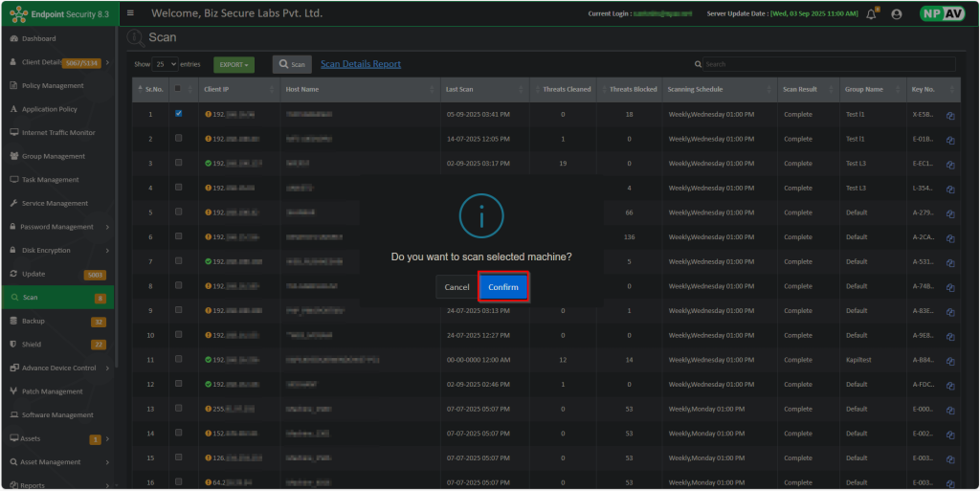980x491 pixels.
Task: Open the EXPORT dropdown button
Action: (x=234, y=64)
